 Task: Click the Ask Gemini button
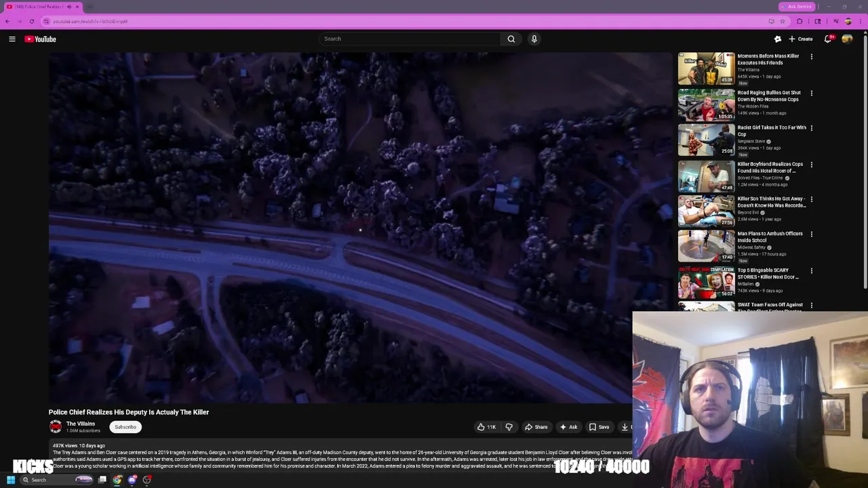tap(797, 7)
